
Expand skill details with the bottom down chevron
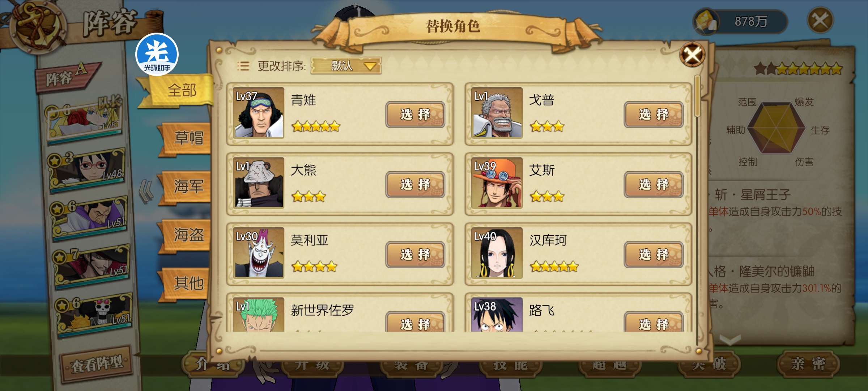click(730, 340)
